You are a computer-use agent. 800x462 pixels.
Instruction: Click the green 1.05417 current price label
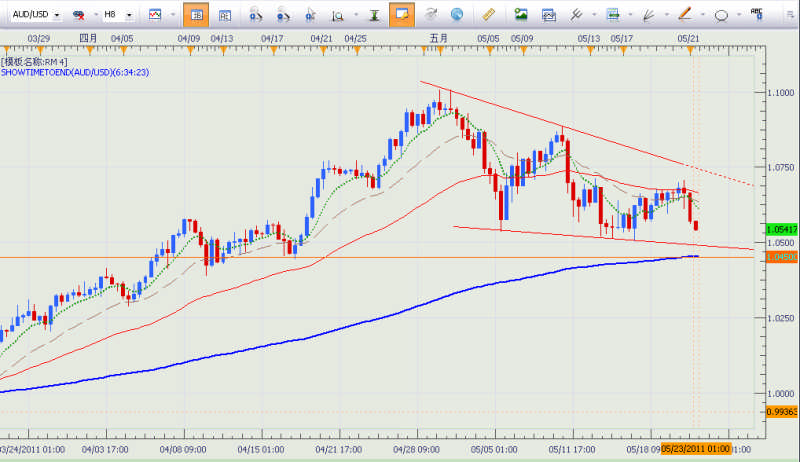782,229
